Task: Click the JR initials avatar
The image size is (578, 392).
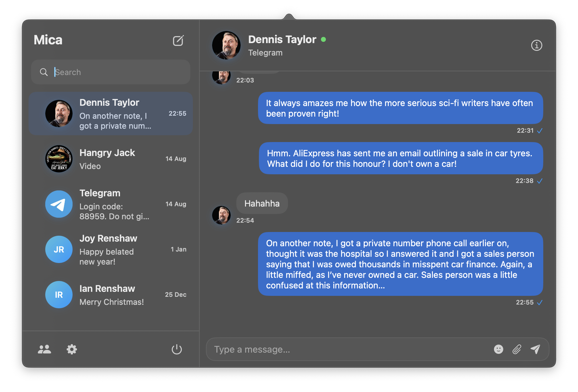Action: point(59,249)
